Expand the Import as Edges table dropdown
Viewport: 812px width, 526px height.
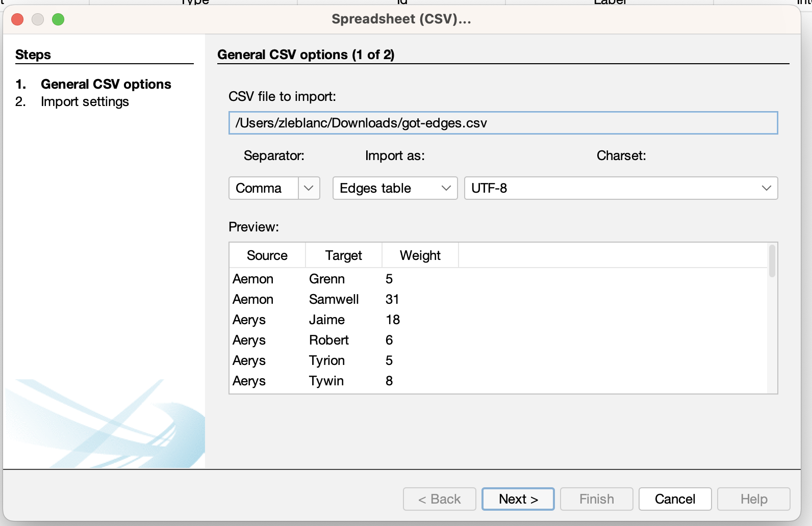394,188
